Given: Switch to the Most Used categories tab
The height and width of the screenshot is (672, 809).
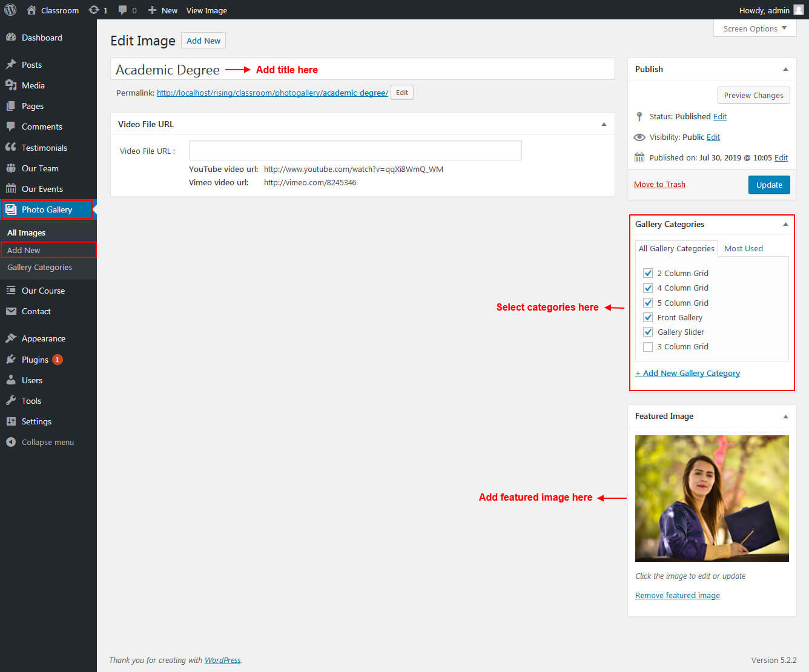Looking at the screenshot, I should point(743,248).
